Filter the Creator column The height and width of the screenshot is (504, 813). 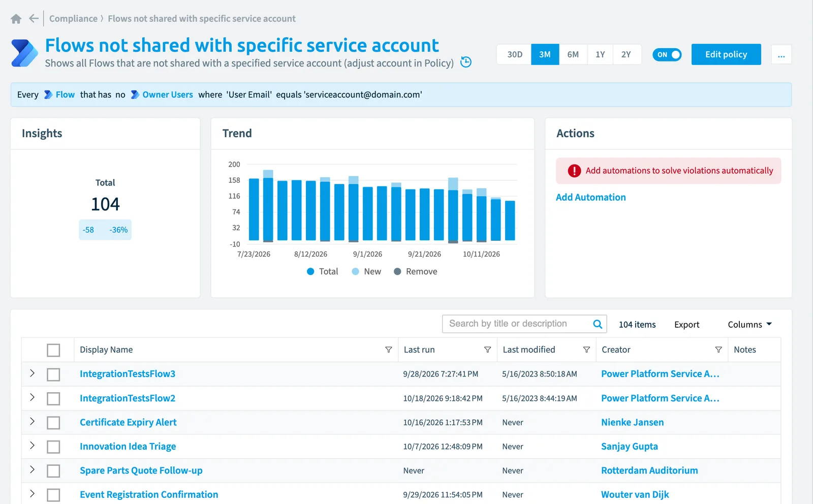coord(718,350)
